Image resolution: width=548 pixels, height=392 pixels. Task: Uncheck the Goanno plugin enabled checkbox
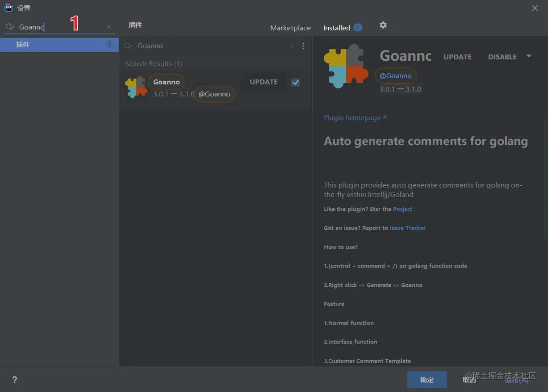[295, 82]
